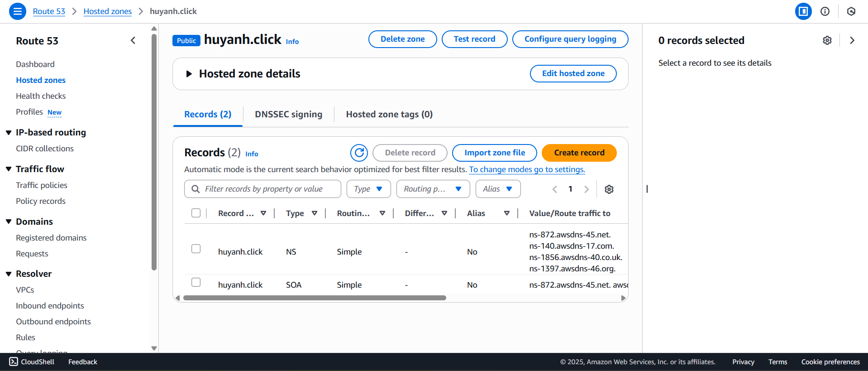Image resolution: width=868 pixels, height=371 pixels.
Task: Open Policy records page
Action: [x=41, y=201]
